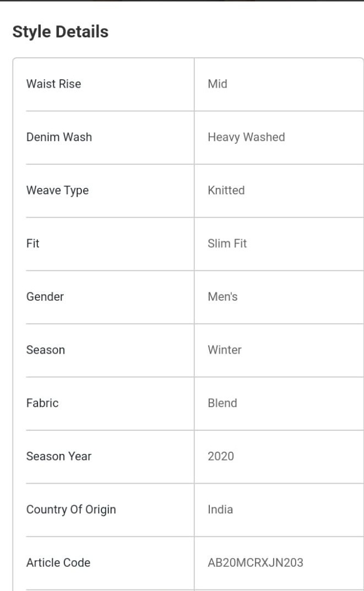Image resolution: width=364 pixels, height=591 pixels.
Task: Select the Gender label
Action: pos(45,297)
